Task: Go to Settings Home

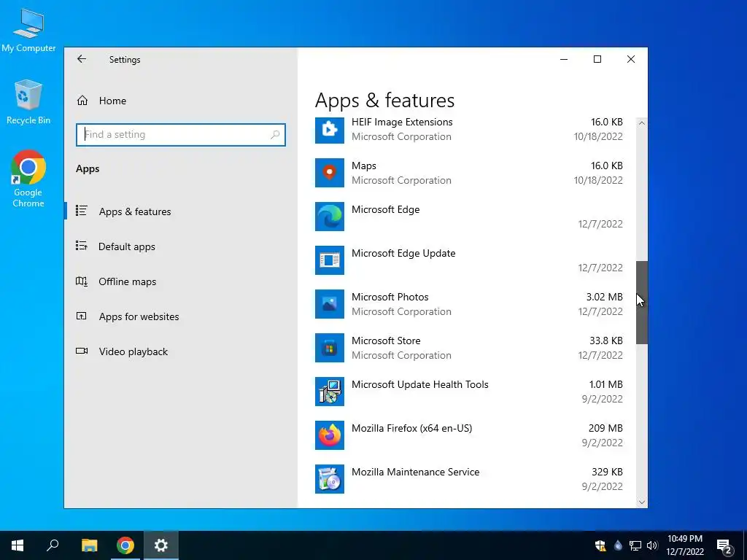Action: tap(112, 101)
